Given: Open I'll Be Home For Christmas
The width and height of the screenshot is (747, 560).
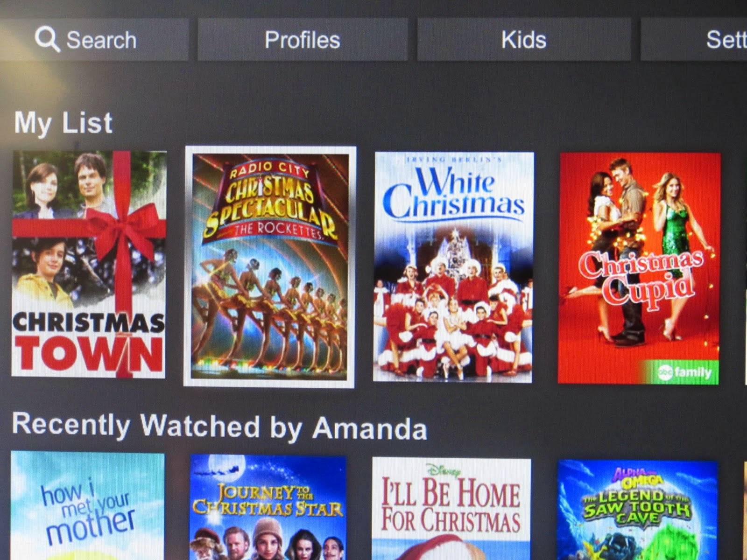Looking at the screenshot, I should (451, 509).
